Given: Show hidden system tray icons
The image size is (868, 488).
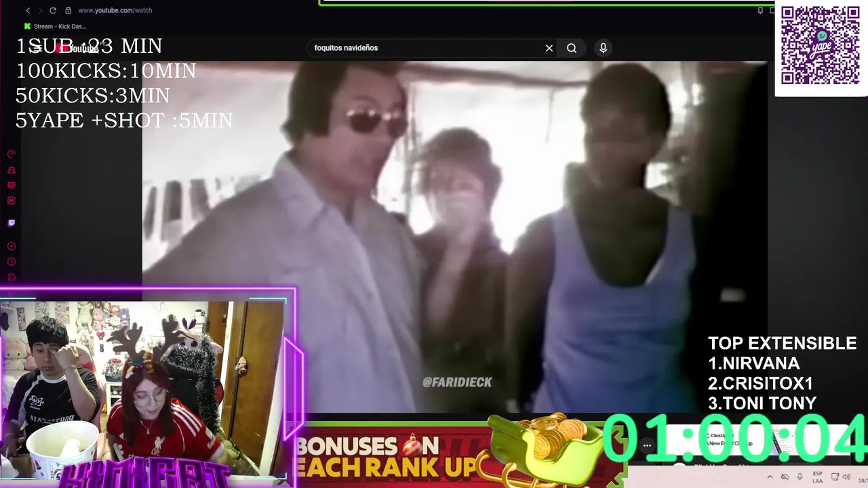Looking at the screenshot, I should (x=770, y=477).
